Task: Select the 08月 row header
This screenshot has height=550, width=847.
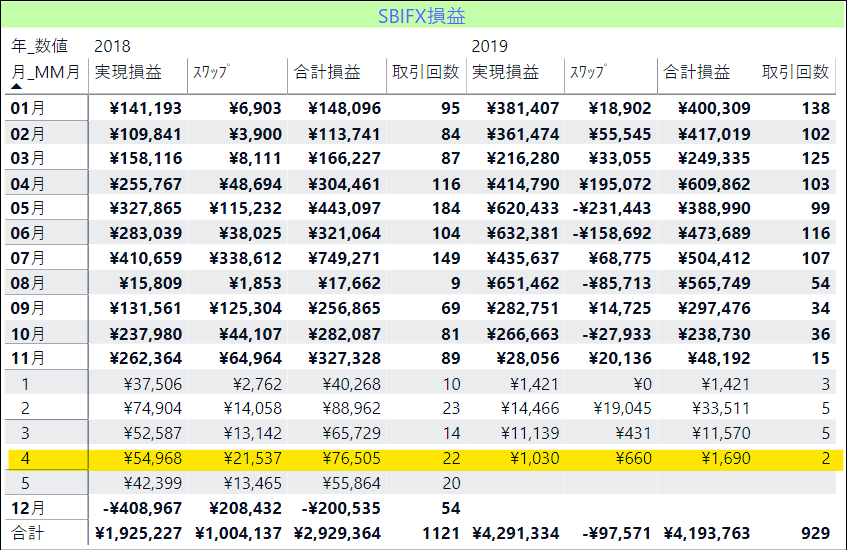Action: (x=28, y=283)
